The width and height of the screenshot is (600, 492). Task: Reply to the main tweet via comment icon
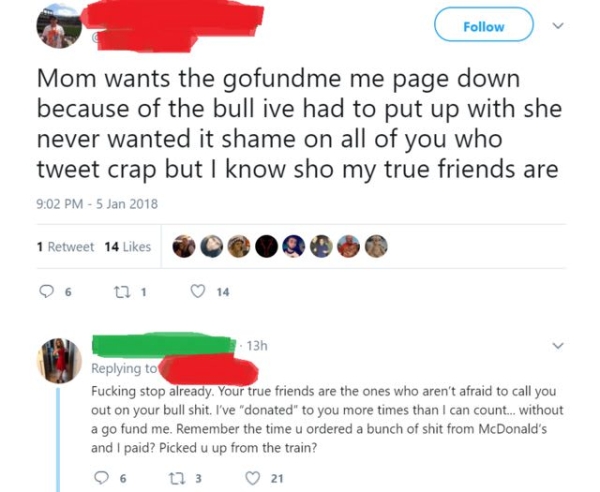[43, 294]
